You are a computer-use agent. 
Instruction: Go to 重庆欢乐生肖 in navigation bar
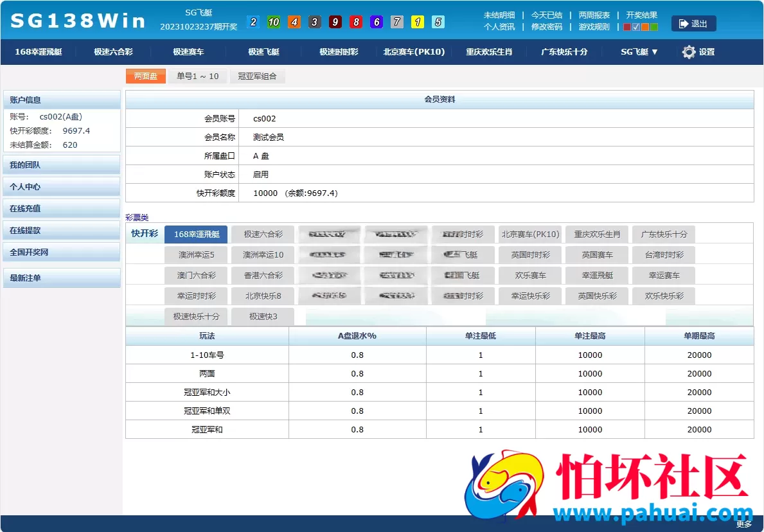[x=489, y=51]
